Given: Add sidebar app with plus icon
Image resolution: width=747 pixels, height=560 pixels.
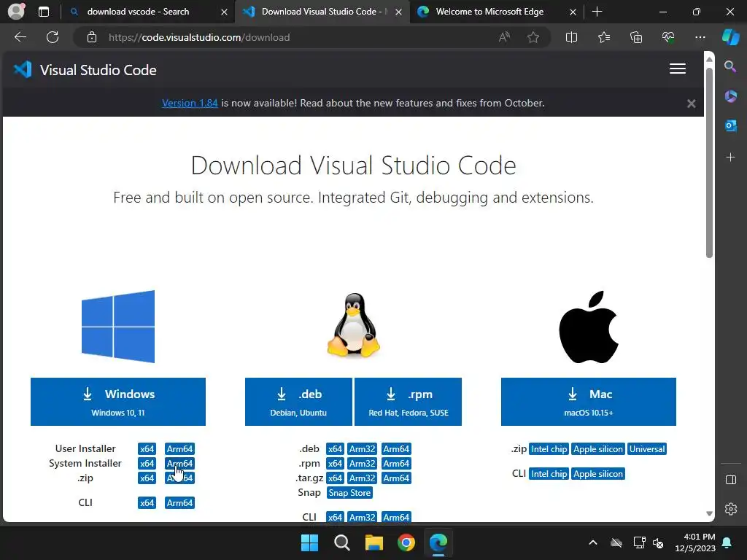Looking at the screenshot, I should pos(730,157).
